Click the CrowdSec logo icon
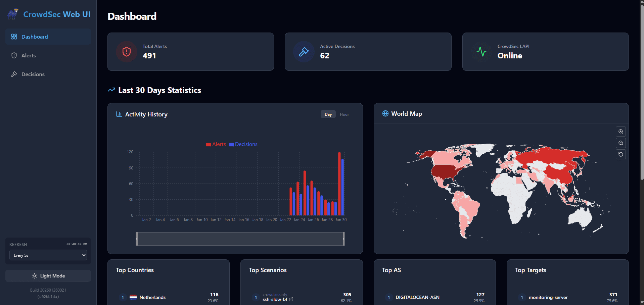 [13, 14]
